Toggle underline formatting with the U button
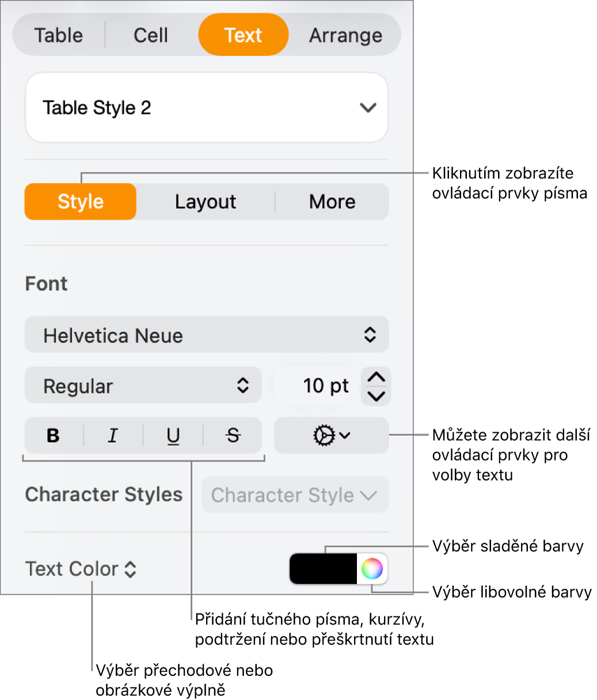 tap(172, 436)
